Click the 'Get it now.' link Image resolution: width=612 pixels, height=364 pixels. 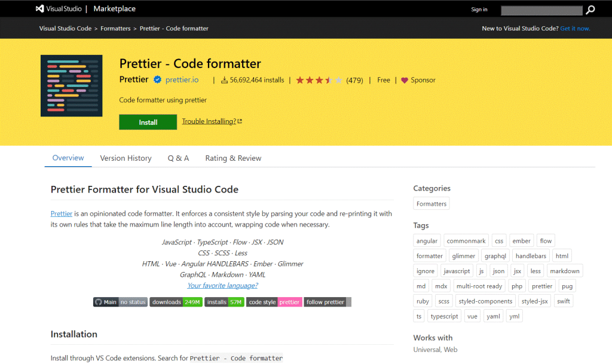pyautogui.click(x=575, y=29)
